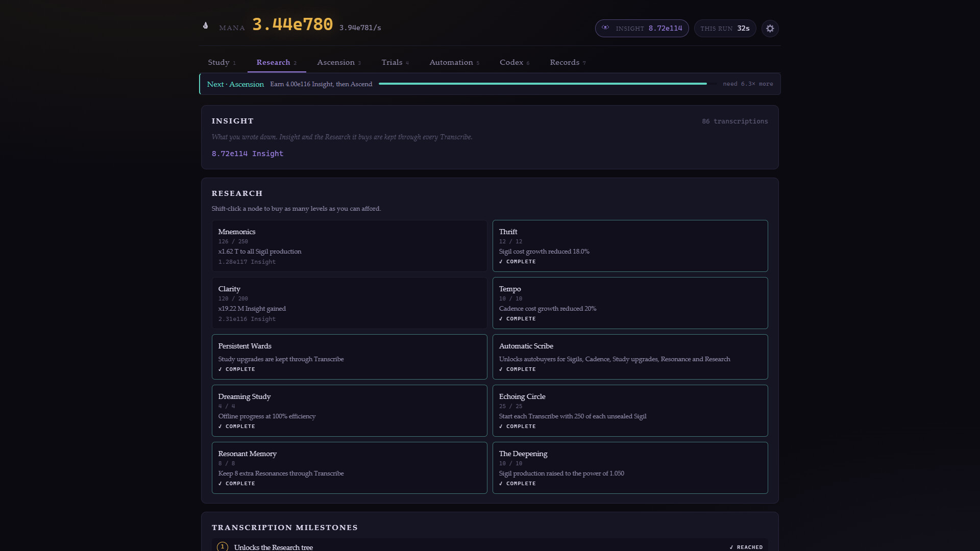980x551 pixels.
Task: Open the Records tab
Action: [568, 62]
